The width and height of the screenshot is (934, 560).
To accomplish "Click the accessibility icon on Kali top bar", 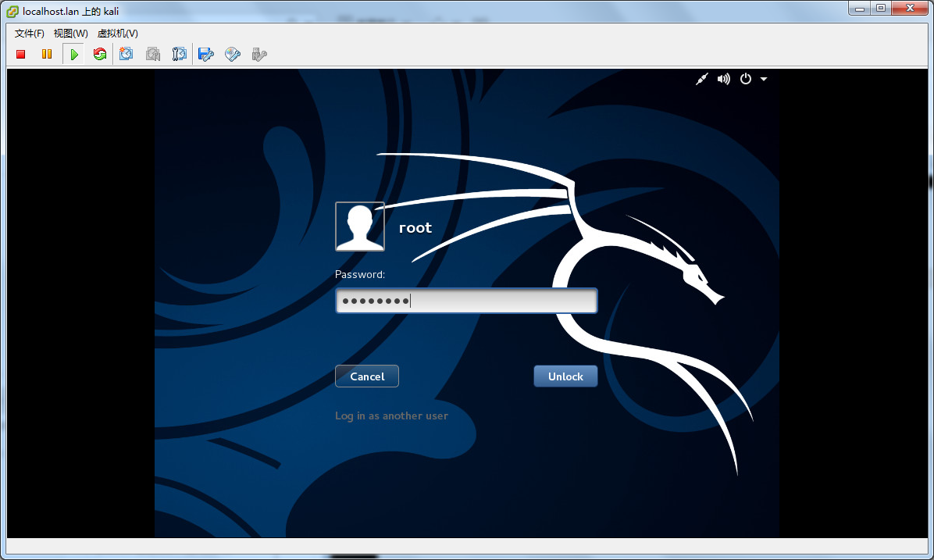I will point(702,79).
